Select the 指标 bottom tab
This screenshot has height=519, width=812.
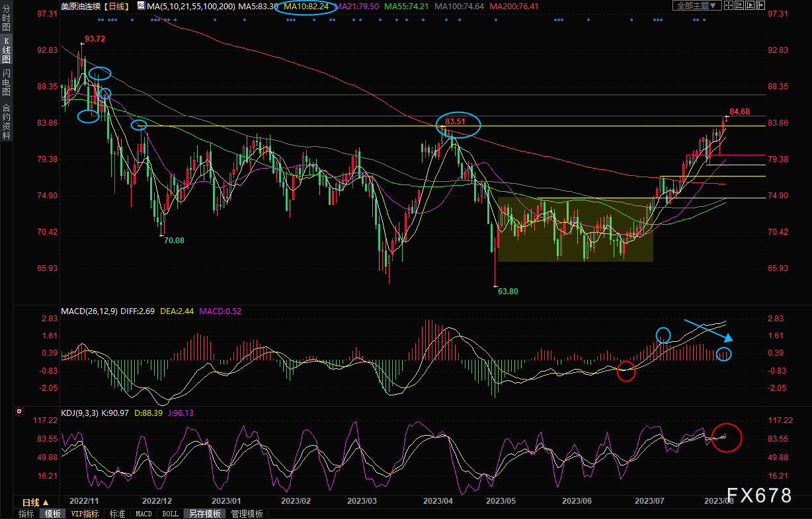click(x=26, y=514)
